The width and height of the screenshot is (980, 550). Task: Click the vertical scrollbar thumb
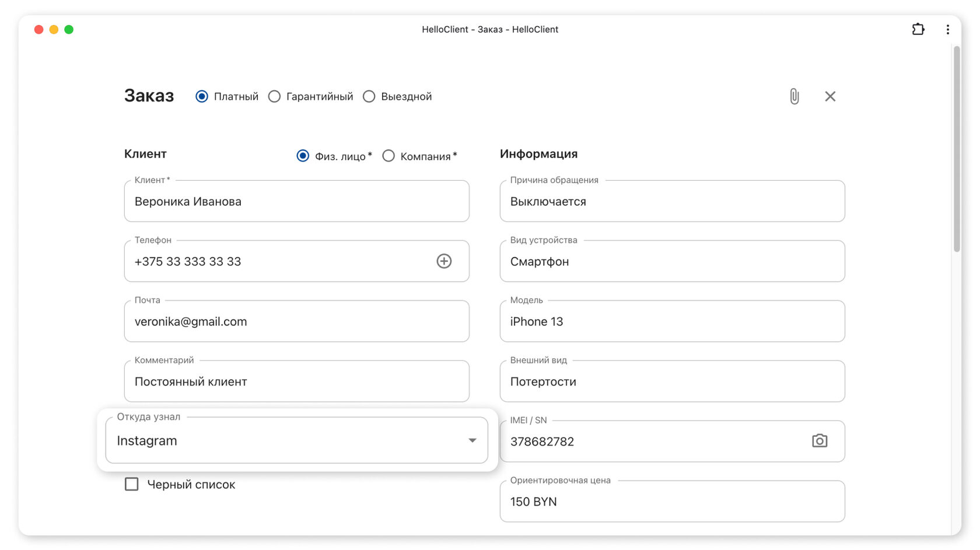coord(957,149)
